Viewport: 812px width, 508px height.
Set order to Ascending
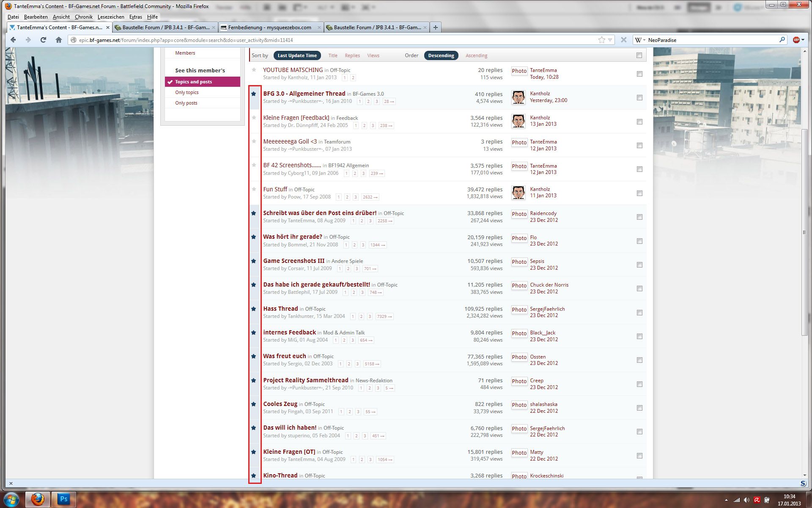pyautogui.click(x=476, y=55)
